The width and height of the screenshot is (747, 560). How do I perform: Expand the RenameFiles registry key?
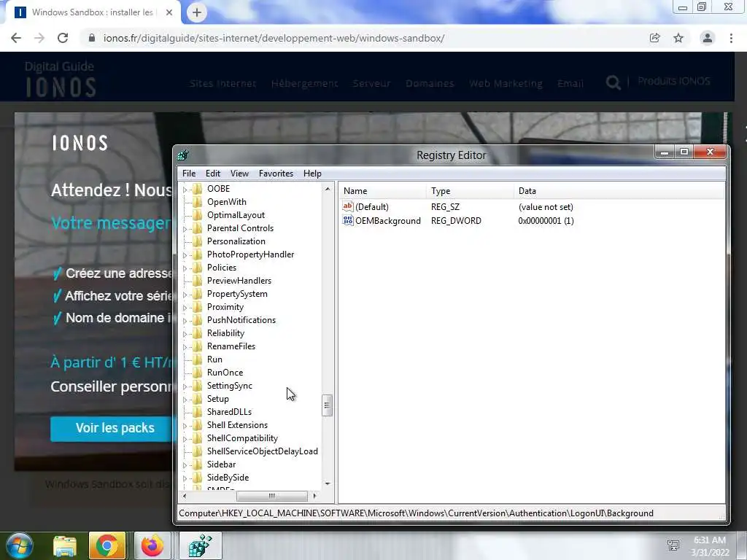185,347
